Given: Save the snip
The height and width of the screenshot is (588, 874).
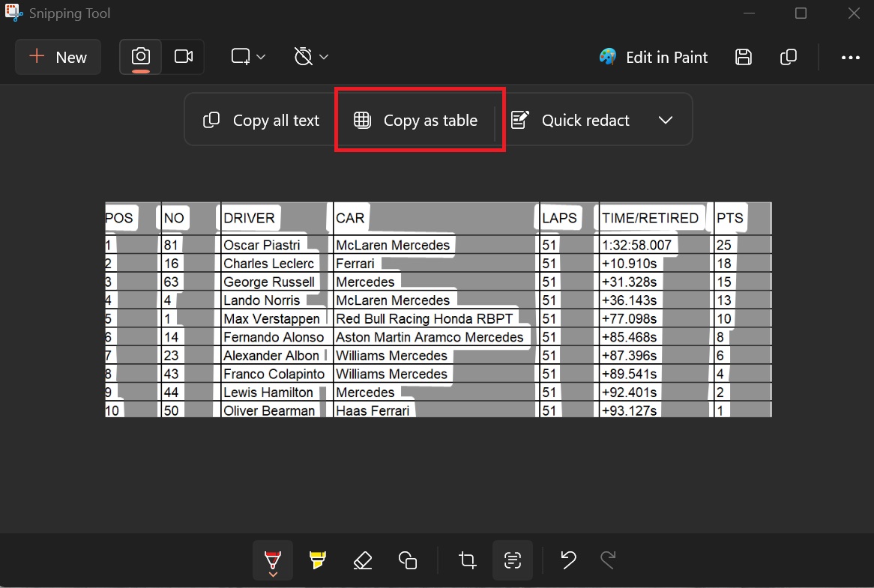Looking at the screenshot, I should pos(743,57).
